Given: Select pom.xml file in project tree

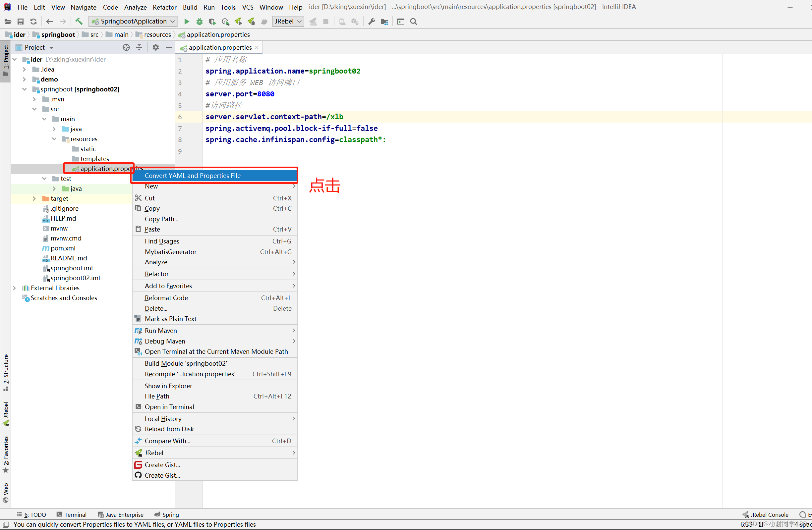Looking at the screenshot, I should pos(63,248).
